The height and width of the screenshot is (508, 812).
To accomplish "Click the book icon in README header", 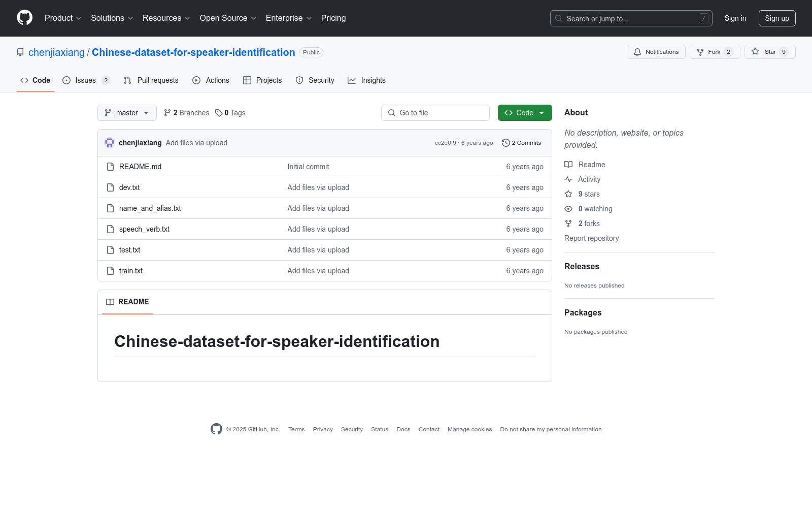I will pyautogui.click(x=110, y=302).
